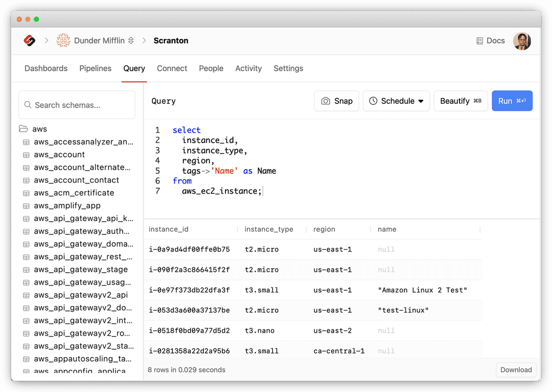The width and height of the screenshot is (552, 392).
Task: Open the Connect tab
Action: (x=172, y=68)
